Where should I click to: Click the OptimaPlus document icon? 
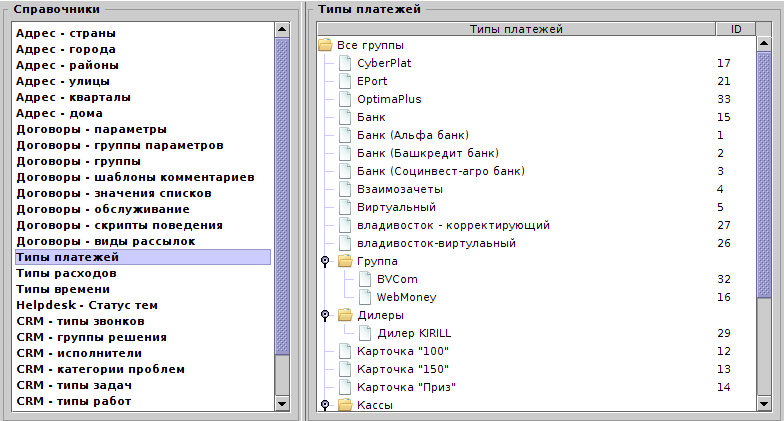(346, 99)
